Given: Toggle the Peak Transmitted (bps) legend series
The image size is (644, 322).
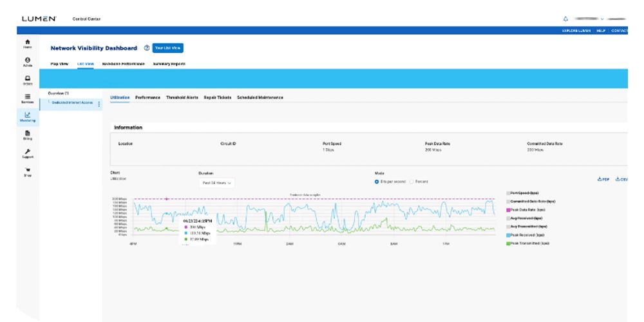Looking at the screenshot, I should (x=528, y=243).
